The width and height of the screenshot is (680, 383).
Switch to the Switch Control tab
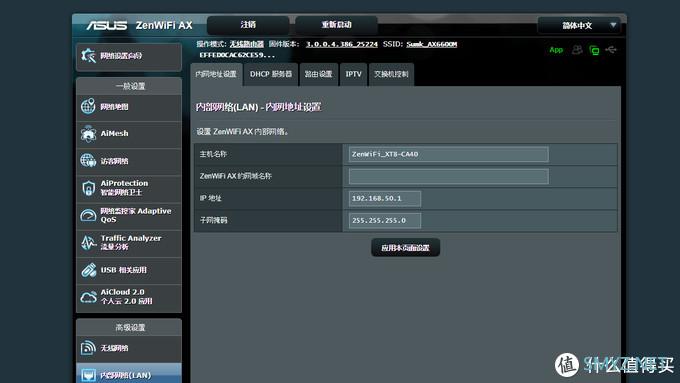pos(391,75)
